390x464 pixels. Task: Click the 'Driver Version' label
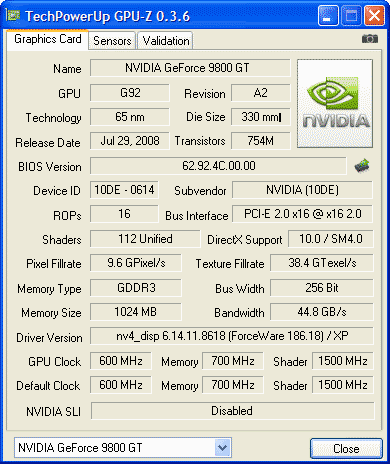49,338
